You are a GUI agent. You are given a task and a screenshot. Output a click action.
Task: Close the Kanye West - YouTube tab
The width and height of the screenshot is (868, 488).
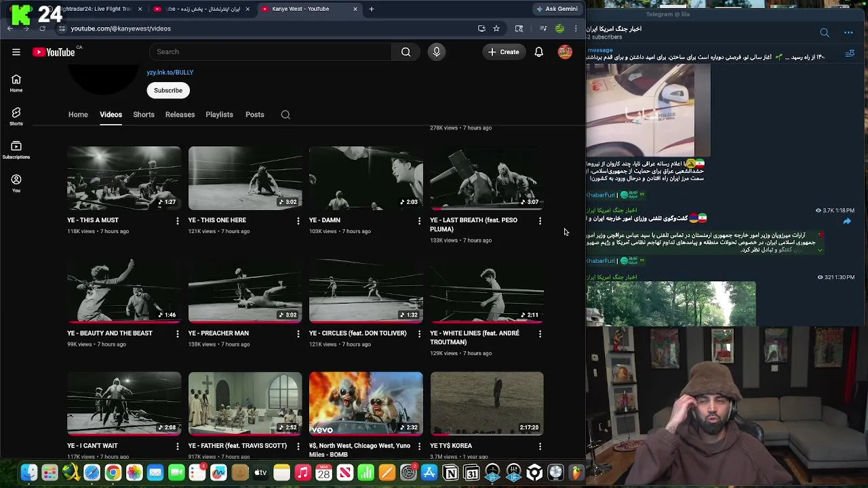(355, 9)
